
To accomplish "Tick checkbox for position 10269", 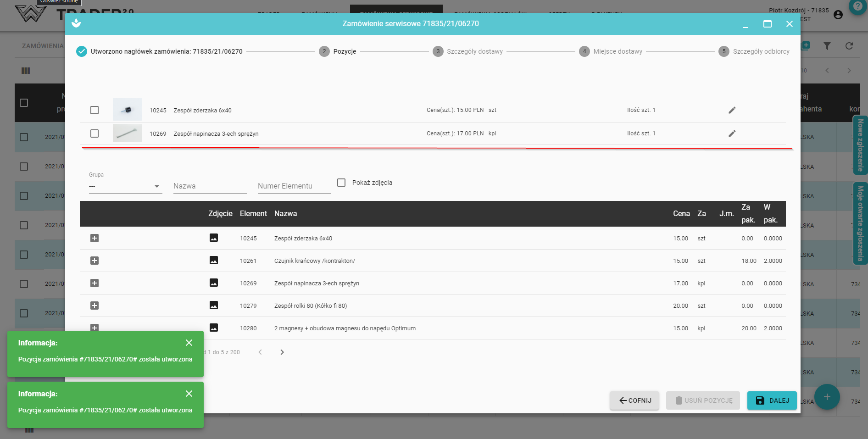I will 95,133.
